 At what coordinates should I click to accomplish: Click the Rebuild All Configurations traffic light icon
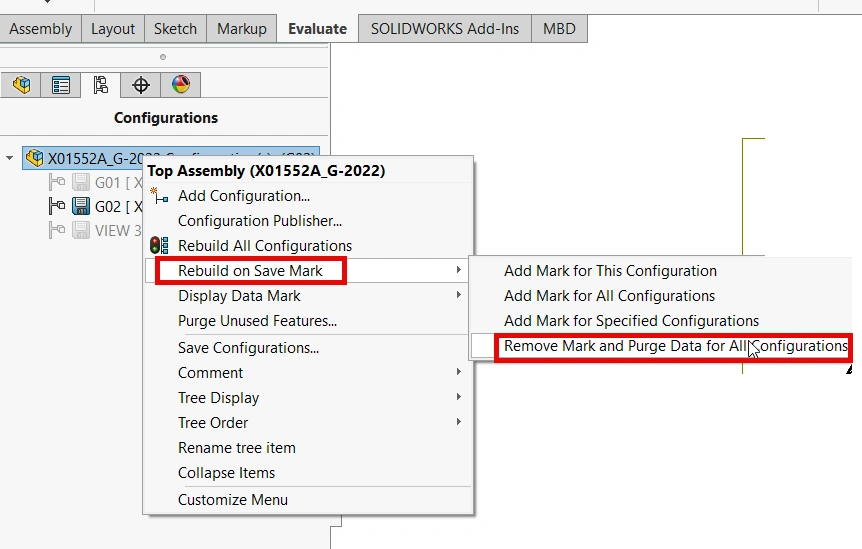(x=159, y=245)
